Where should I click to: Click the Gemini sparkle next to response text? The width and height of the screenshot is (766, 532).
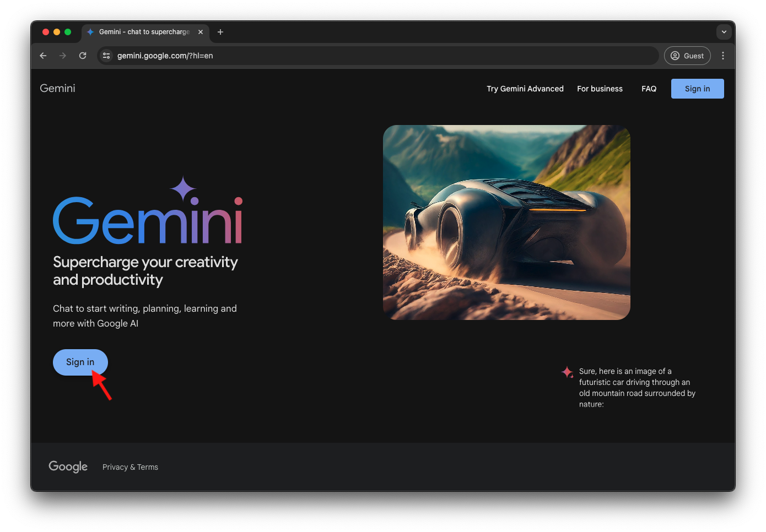point(567,372)
